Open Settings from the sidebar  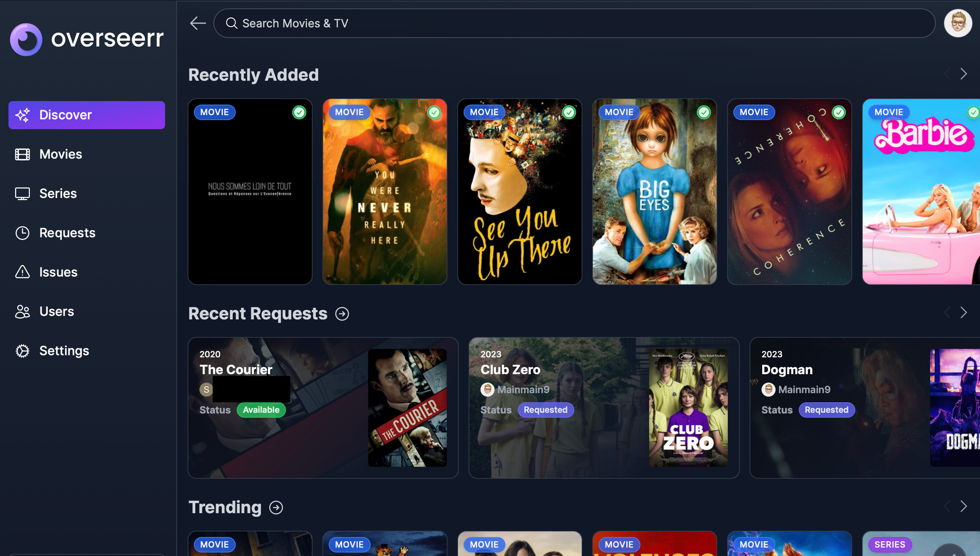click(64, 351)
